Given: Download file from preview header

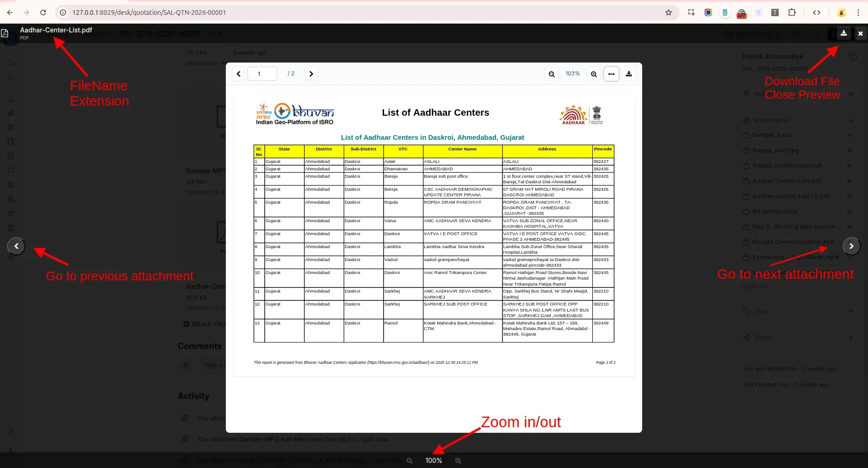Looking at the screenshot, I should point(844,33).
